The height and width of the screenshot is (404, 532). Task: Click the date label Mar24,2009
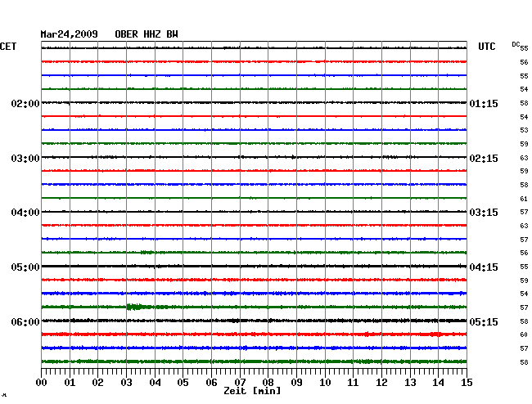pos(70,34)
